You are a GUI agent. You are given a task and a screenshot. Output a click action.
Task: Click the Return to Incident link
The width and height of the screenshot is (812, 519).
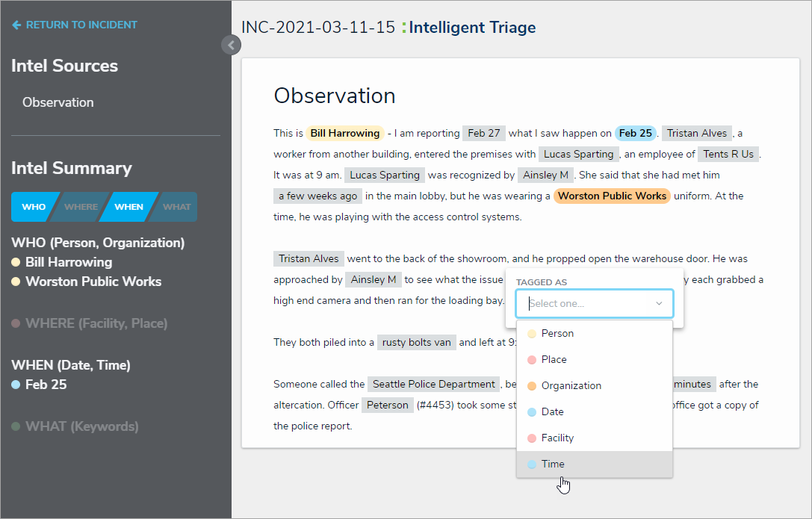tap(81, 25)
